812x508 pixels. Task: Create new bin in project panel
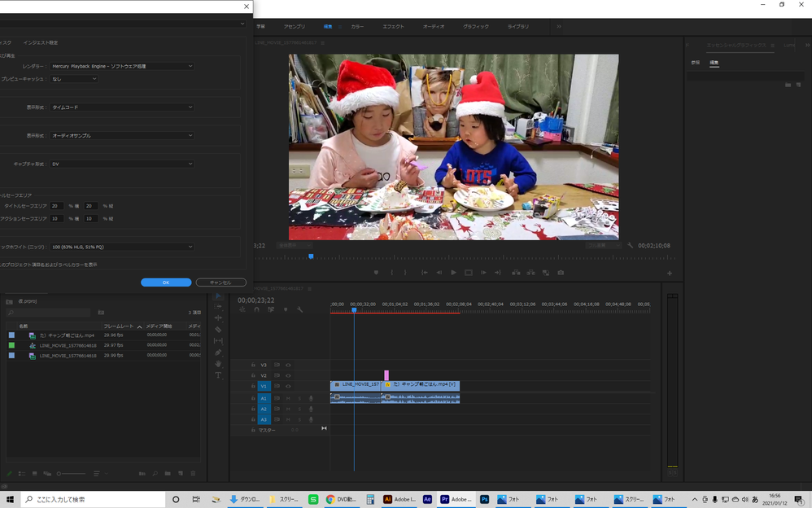pos(168,473)
